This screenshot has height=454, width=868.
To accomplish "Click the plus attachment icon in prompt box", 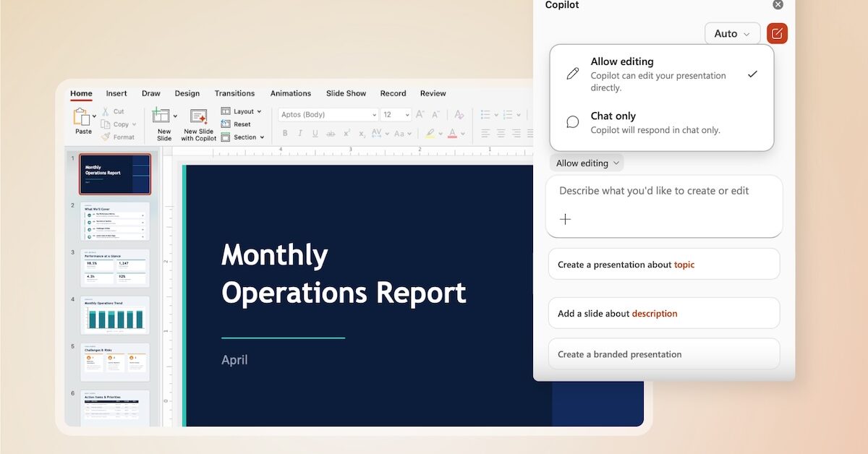I will [566, 219].
